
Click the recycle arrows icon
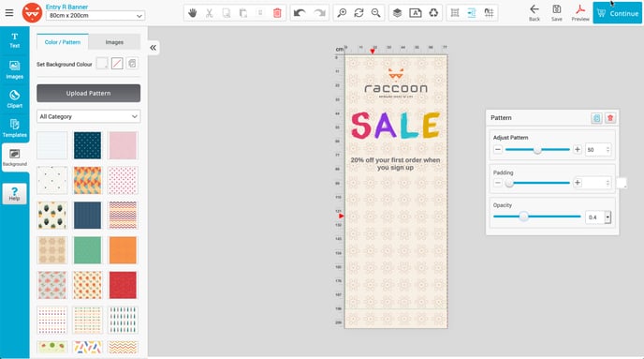pyautogui.click(x=433, y=13)
